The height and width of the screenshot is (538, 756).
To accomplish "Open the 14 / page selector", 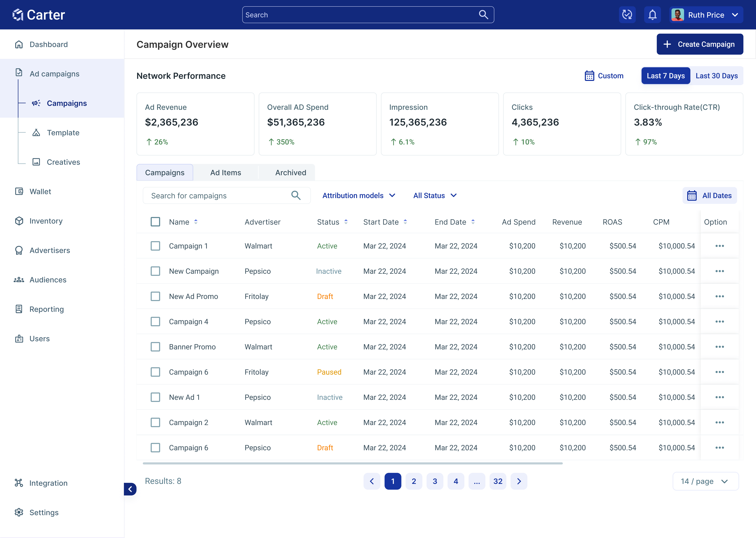I will click(x=705, y=481).
